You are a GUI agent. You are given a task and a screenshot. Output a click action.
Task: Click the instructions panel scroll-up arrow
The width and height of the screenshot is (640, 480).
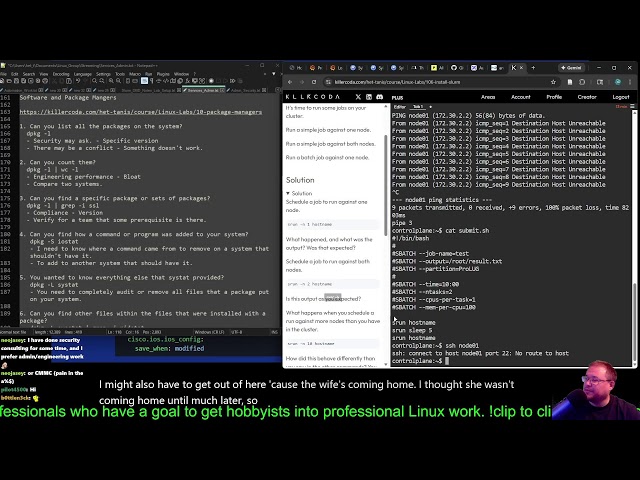coord(386,107)
